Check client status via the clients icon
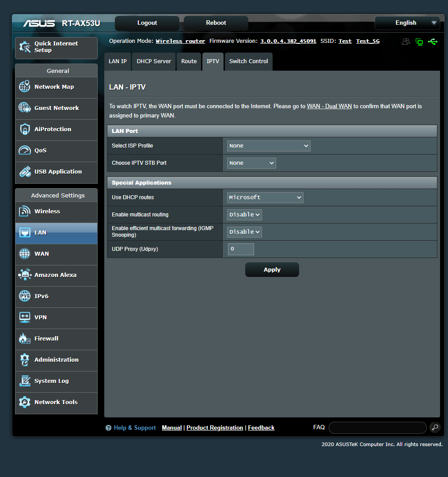Viewport: 448px width, 477px height. [x=406, y=42]
